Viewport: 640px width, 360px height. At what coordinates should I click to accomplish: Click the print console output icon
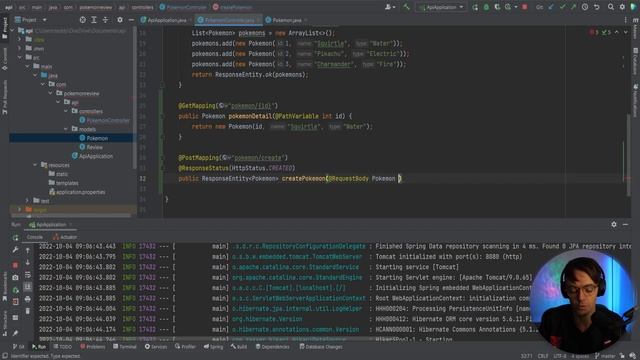pos(28,299)
